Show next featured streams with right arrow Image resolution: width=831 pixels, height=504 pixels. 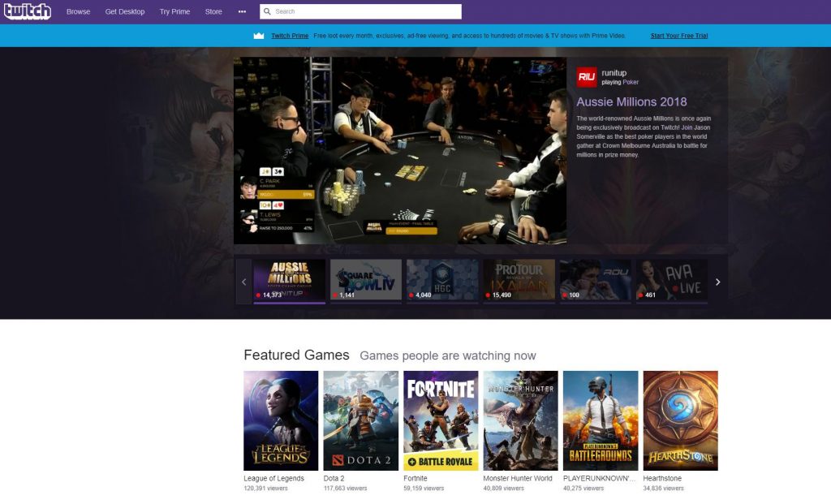coord(718,282)
